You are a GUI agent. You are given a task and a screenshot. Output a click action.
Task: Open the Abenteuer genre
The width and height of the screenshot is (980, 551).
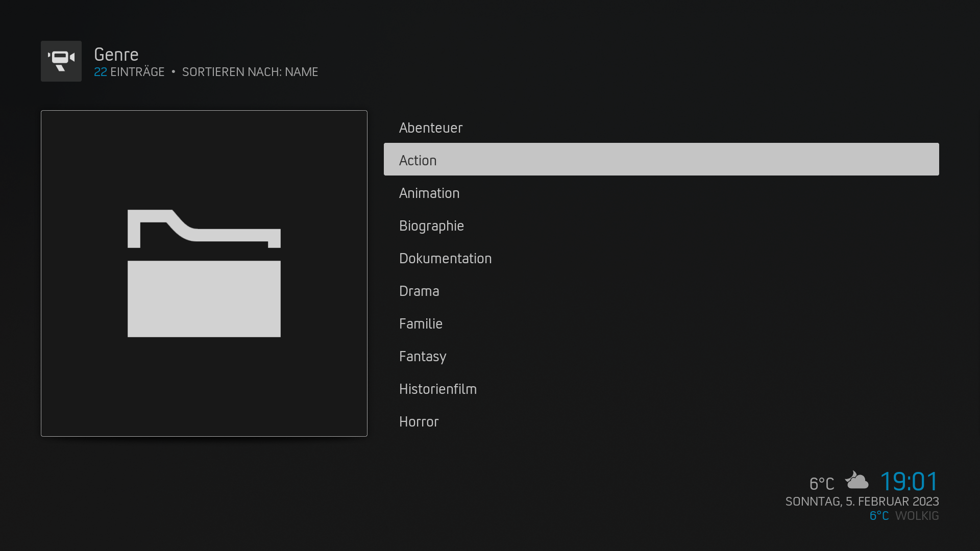(661, 127)
